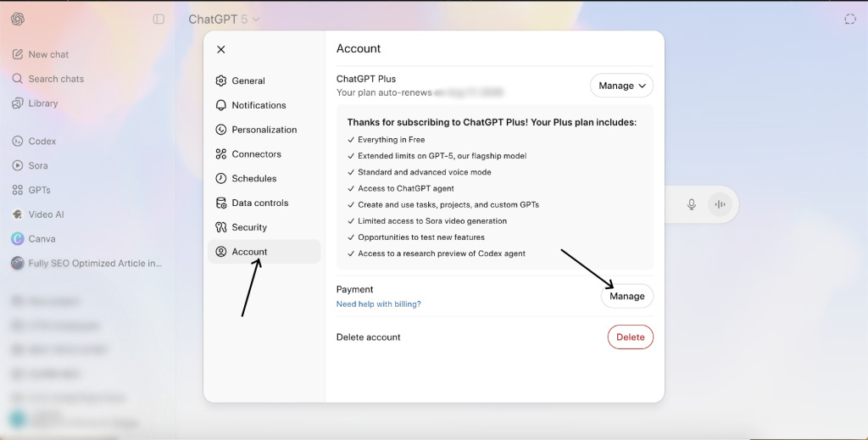868x440 pixels.
Task: Click the Create and use tasks line
Action: pos(448,205)
